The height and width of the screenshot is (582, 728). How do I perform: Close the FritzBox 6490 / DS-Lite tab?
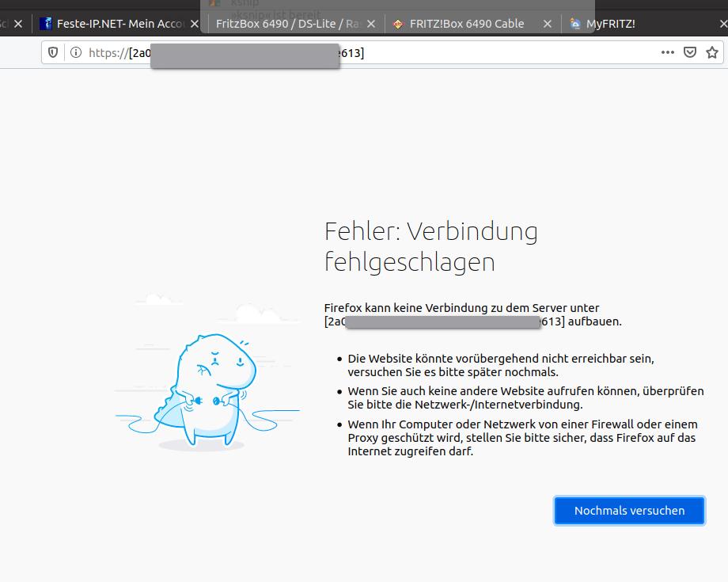(x=370, y=23)
